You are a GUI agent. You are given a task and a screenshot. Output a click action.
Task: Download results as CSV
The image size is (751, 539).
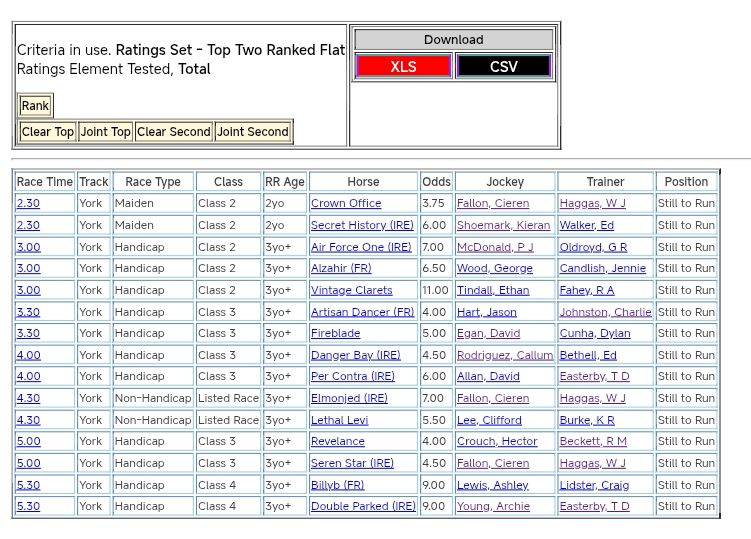[x=504, y=67]
